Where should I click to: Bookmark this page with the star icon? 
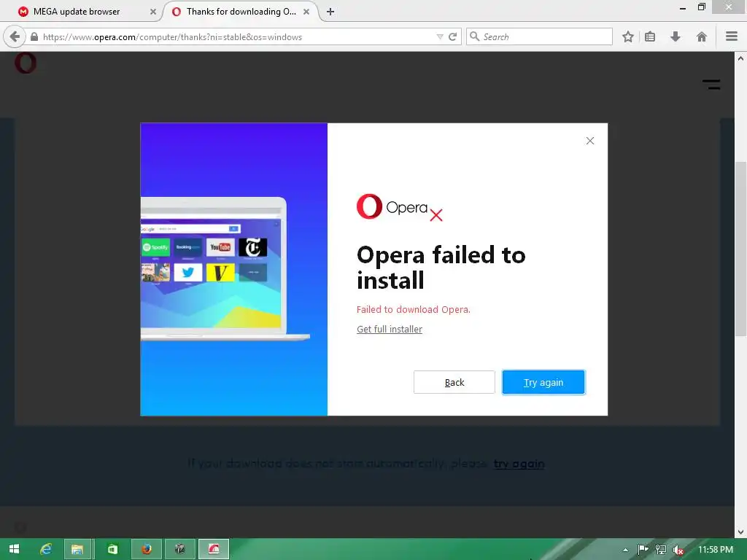pos(628,36)
